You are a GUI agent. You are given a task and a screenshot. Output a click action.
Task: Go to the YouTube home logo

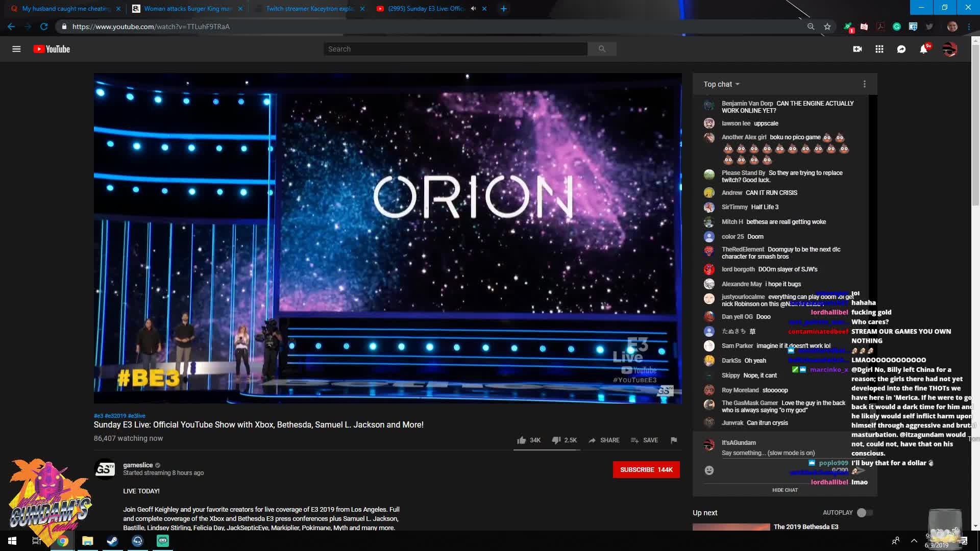tap(52, 49)
